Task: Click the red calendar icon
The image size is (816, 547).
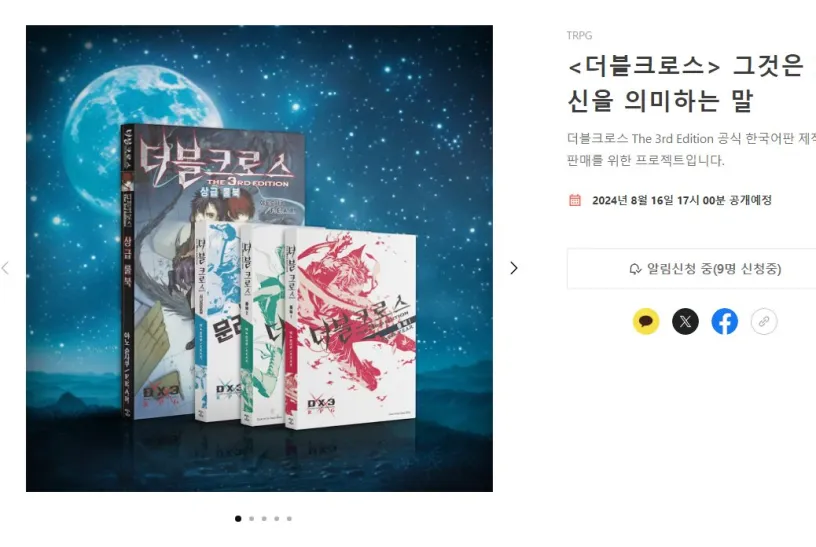Action: 575,200
